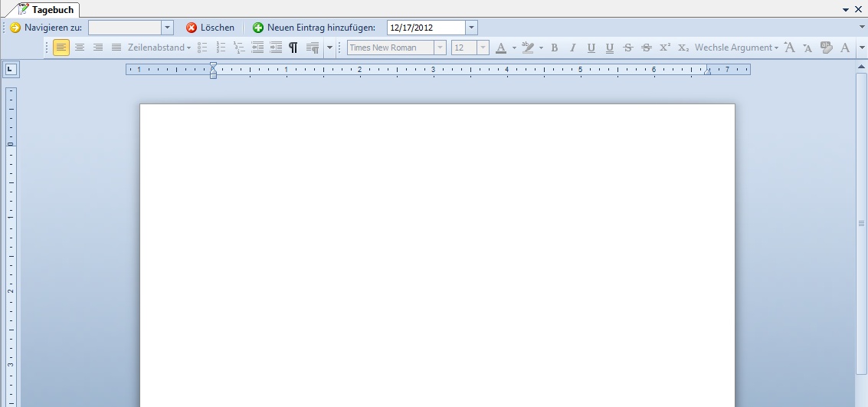Viewport: 868px width, 407px height.
Task: Toggle italic formatting
Action: pyautogui.click(x=572, y=48)
